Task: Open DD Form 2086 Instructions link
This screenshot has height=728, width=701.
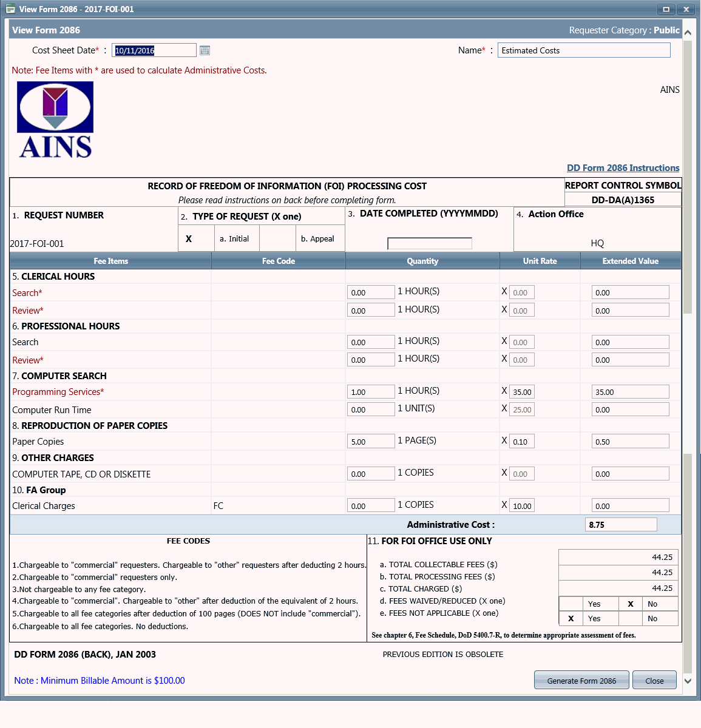Action: click(x=623, y=168)
